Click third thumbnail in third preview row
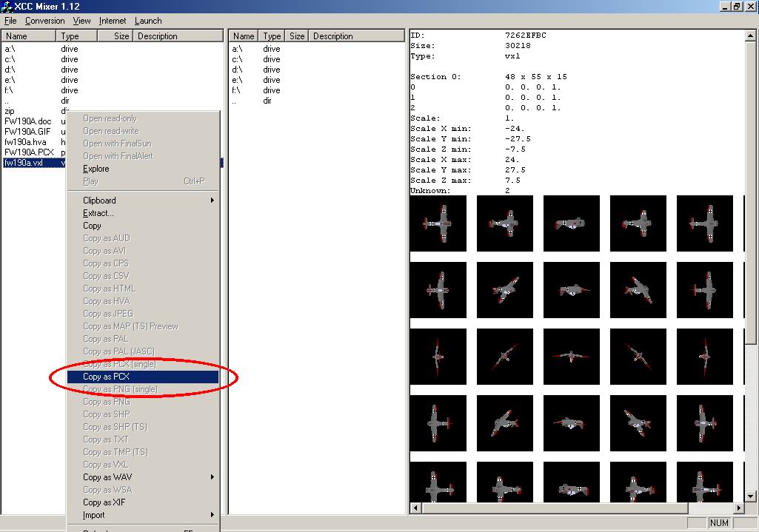 (572, 357)
